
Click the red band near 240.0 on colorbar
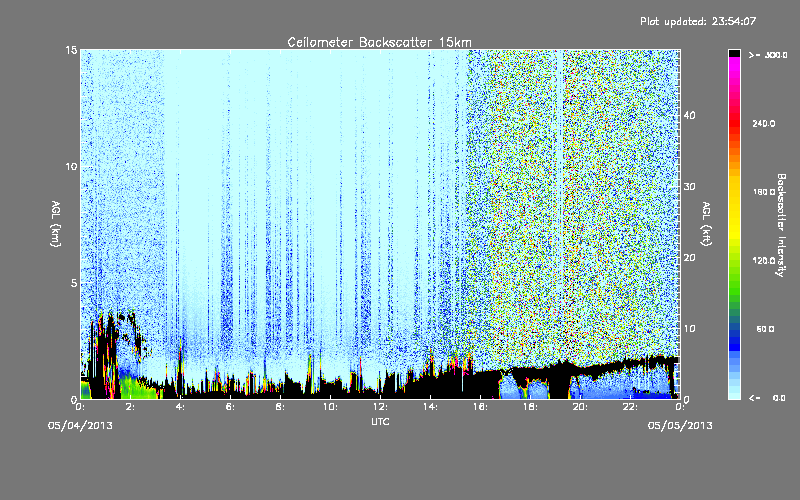734,122
